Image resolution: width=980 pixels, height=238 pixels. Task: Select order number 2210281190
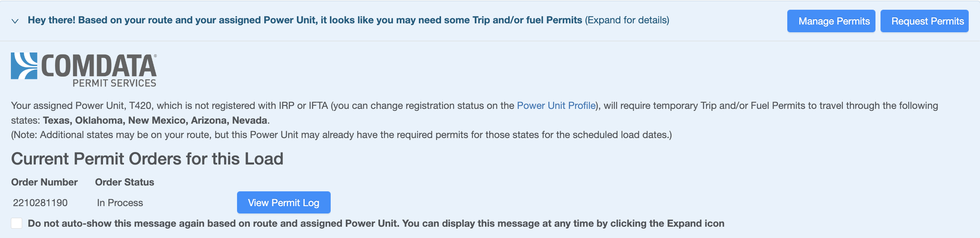tap(40, 203)
